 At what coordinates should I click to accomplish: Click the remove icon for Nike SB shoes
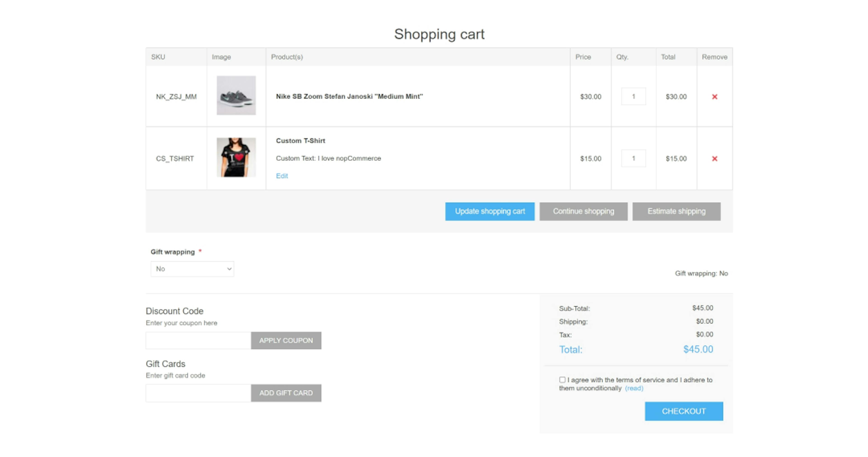[x=714, y=96]
